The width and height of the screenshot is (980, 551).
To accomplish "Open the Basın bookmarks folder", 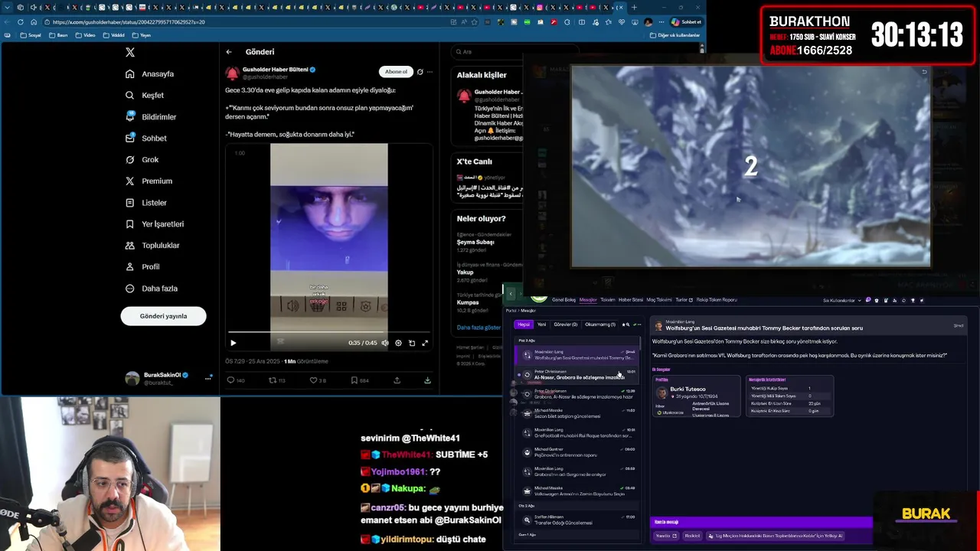I will [58, 35].
